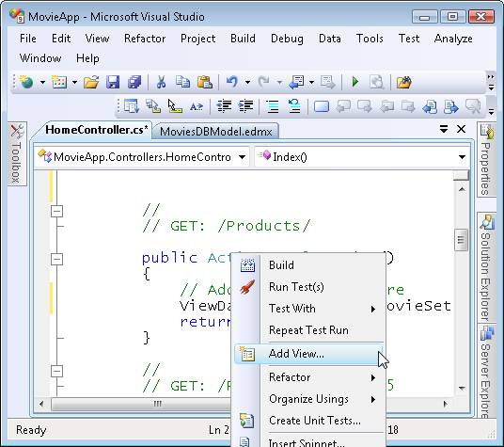Open the Properties side panel
The width and height of the screenshot is (504, 447).
pyautogui.click(x=486, y=159)
